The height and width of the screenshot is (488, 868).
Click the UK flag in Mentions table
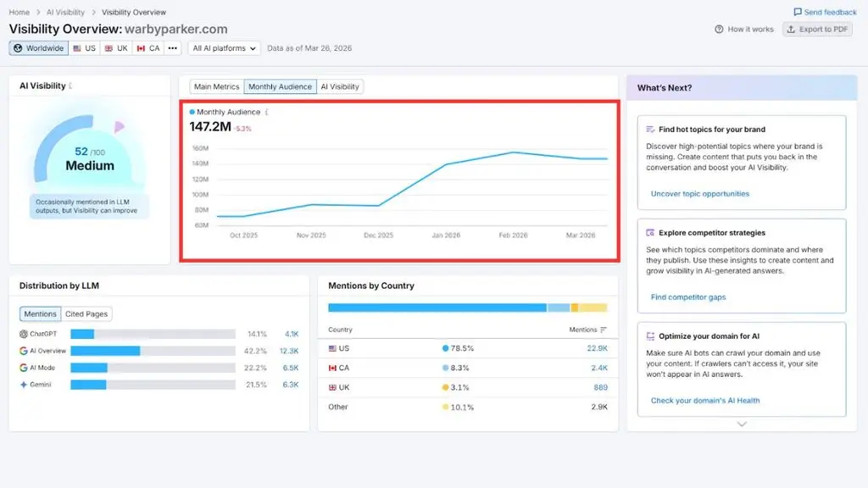click(332, 387)
